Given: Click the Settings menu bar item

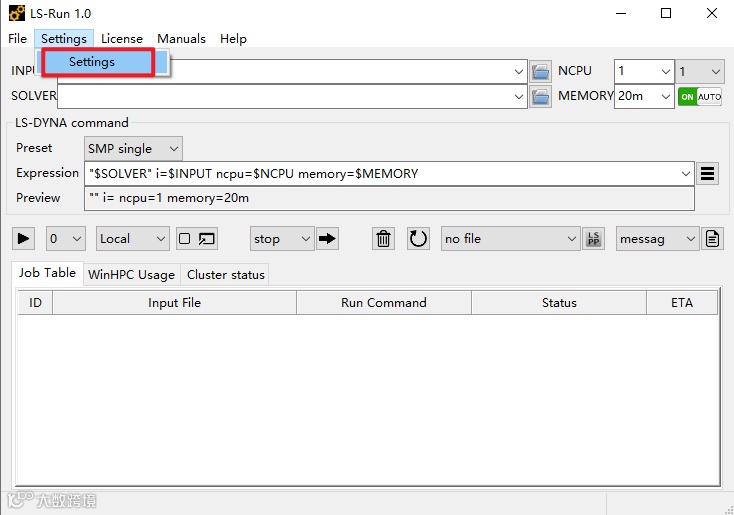Looking at the screenshot, I should 64,39.
